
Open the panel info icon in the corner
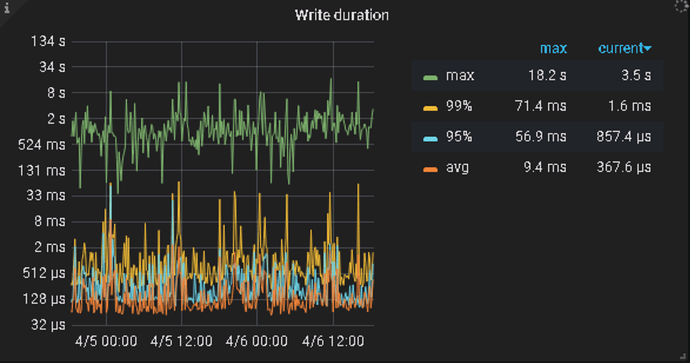[7, 7]
